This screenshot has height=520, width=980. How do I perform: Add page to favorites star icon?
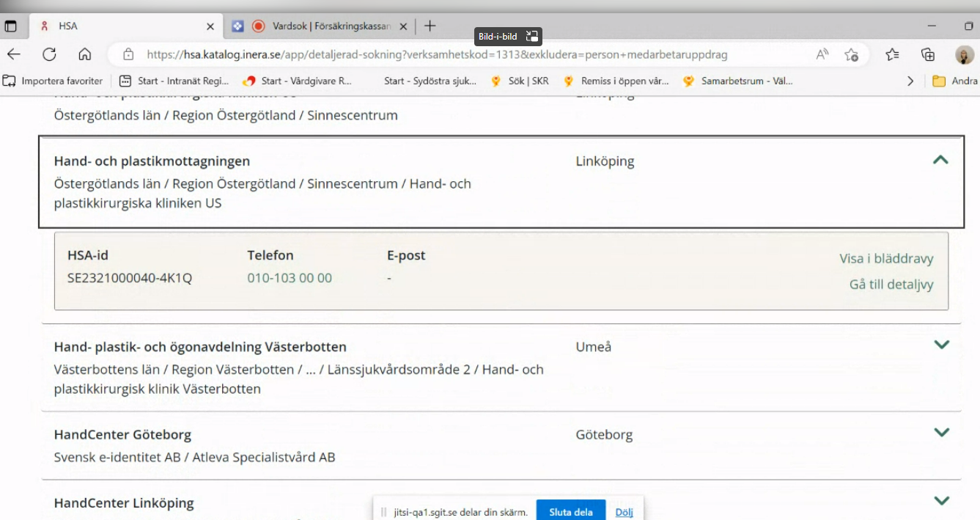tap(851, 54)
